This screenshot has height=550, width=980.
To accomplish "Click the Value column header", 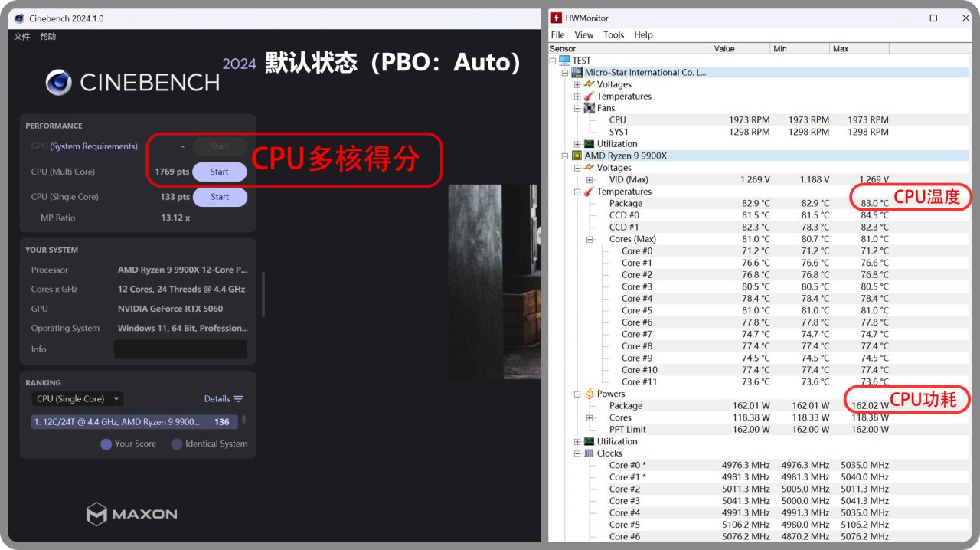I will coord(740,48).
